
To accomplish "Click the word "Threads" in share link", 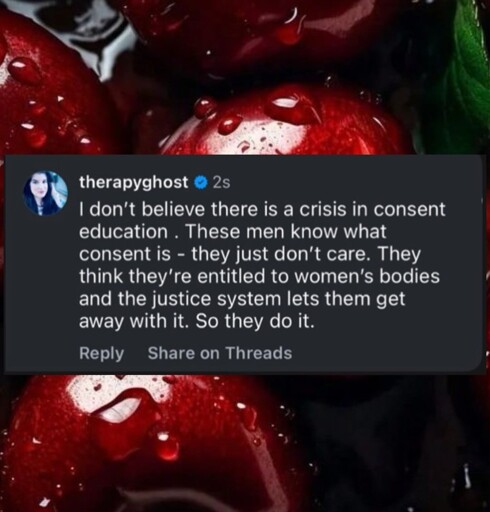I will [259, 353].
